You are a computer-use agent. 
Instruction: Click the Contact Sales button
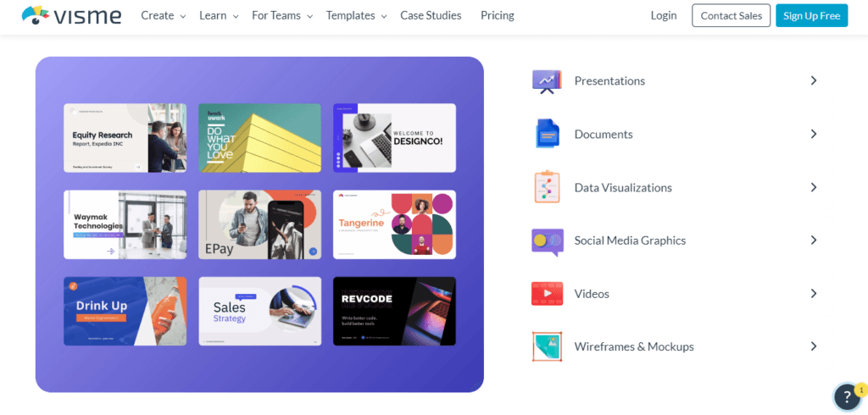(731, 15)
